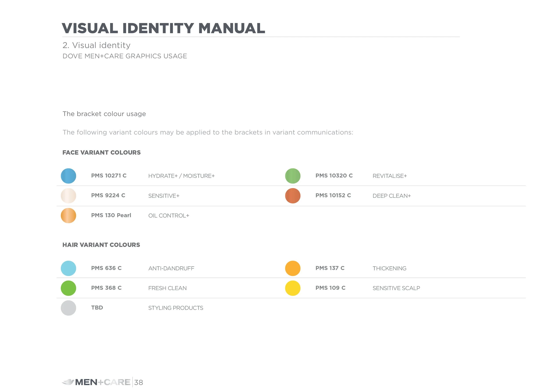Click the ANTI-DANDRUFF variant label

click(171, 268)
